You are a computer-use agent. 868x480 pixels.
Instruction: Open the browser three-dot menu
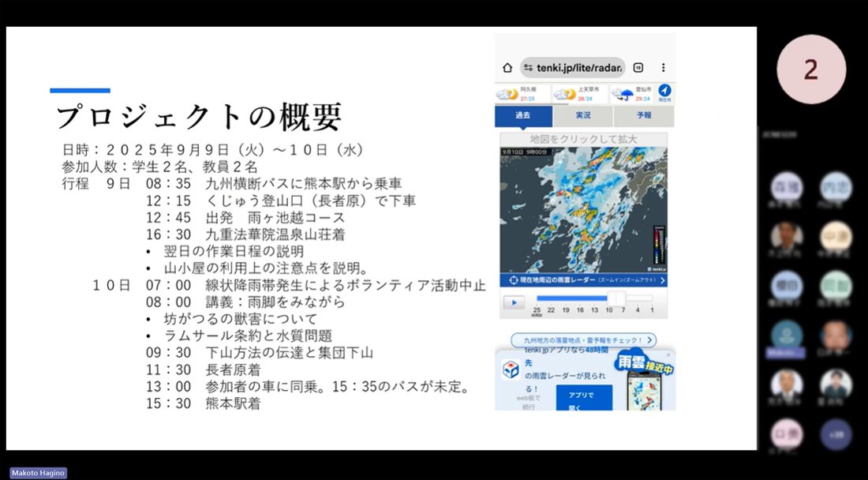click(x=663, y=67)
